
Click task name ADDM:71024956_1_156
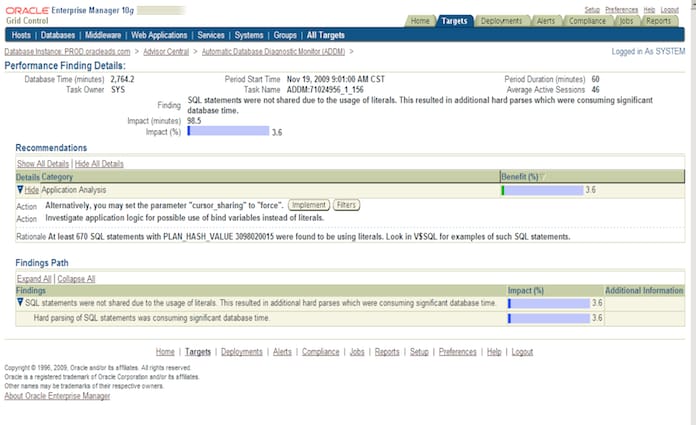pos(325,90)
